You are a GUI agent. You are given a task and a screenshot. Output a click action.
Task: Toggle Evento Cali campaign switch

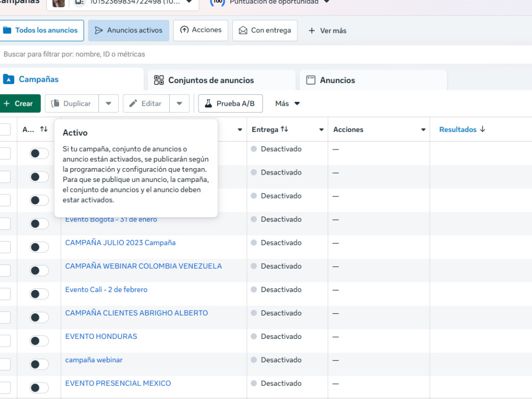tap(39, 294)
